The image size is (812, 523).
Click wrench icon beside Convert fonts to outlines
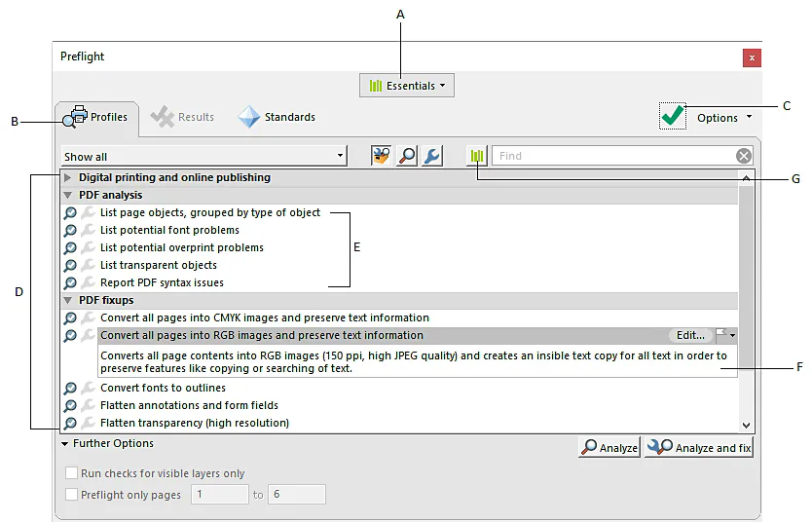pyautogui.click(x=89, y=388)
